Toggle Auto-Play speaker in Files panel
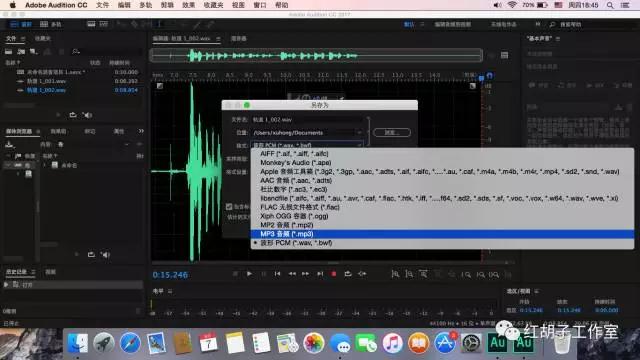Screen dimensions: 640x360 coord(87,115)
